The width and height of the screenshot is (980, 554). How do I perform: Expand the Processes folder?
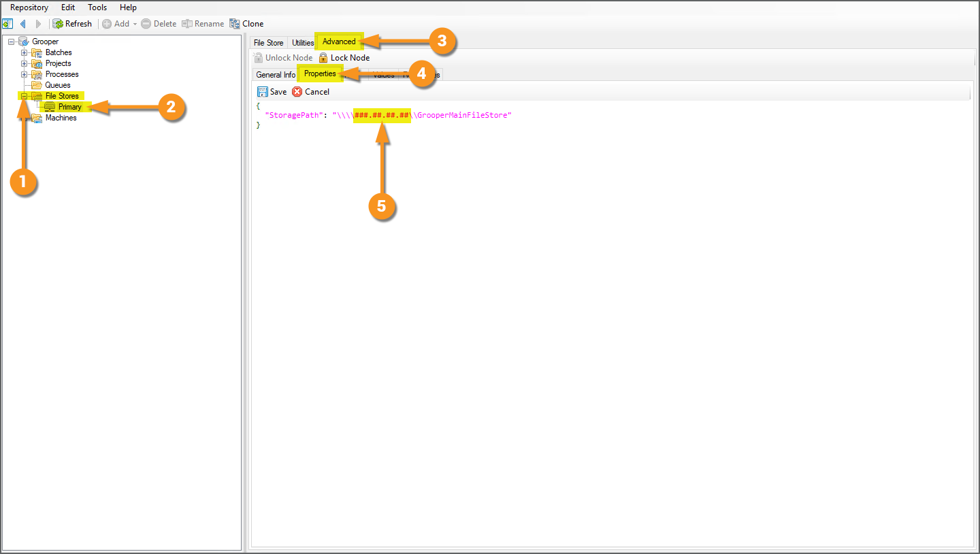[x=24, y=74]
